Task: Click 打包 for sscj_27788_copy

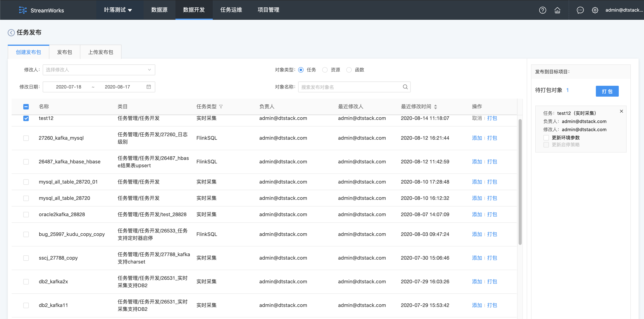Action: click(x=492, y=258)
